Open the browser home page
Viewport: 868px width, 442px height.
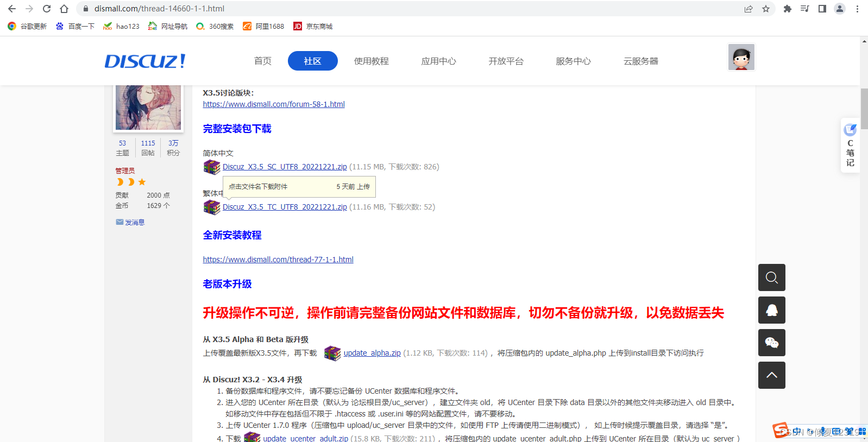pyautogui.click(x=64, y=9)
